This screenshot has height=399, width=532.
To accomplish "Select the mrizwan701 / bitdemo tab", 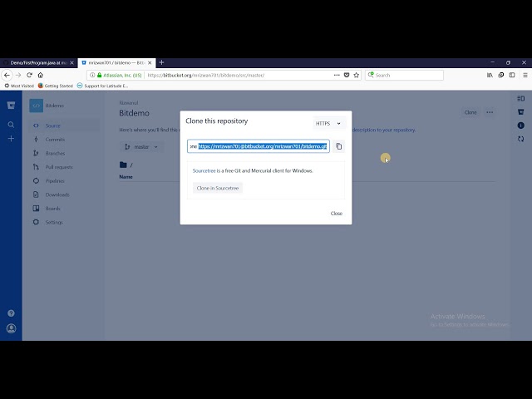I will (x=116, y=63).
